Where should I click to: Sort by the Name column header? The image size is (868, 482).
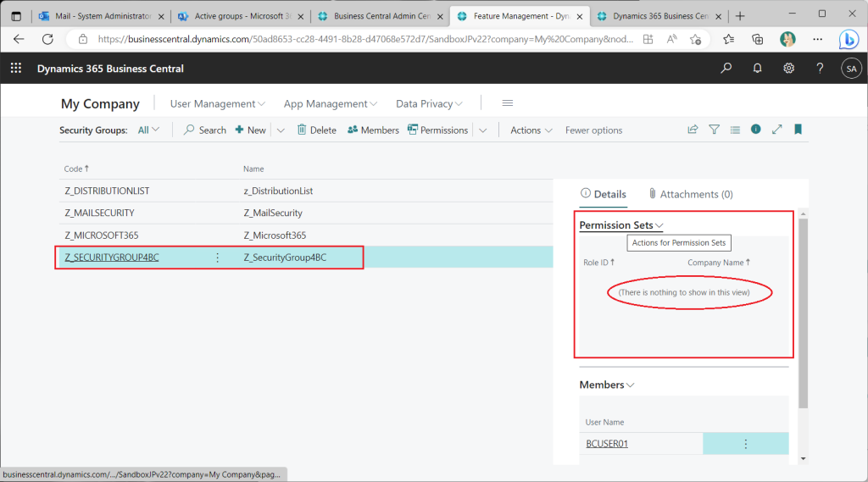coord(253,169)
